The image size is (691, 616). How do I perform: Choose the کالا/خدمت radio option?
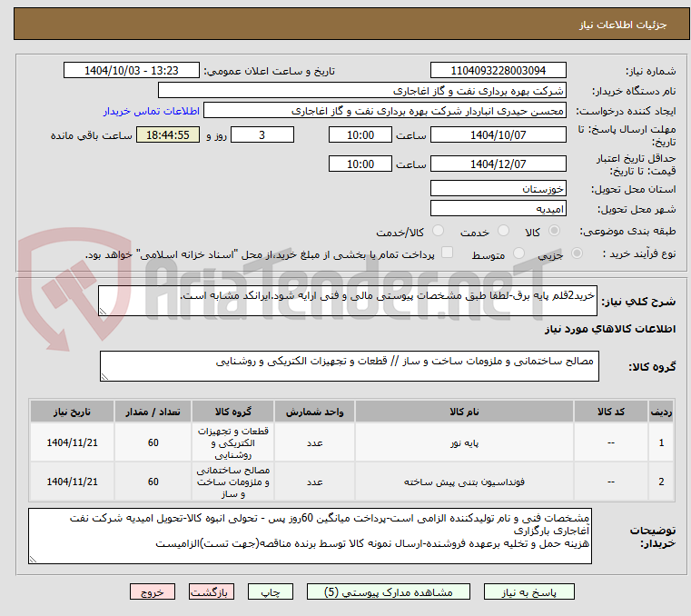(439, 232)
